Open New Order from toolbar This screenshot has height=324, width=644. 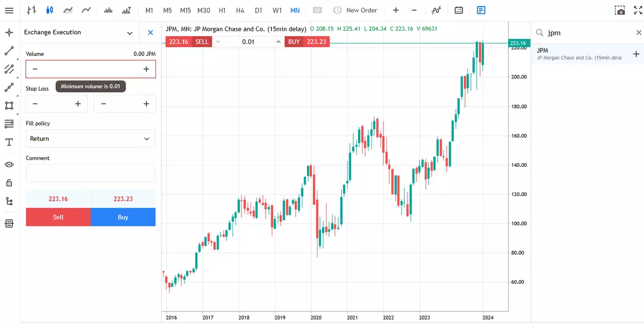pyautogui.click(x=355, y=10)
